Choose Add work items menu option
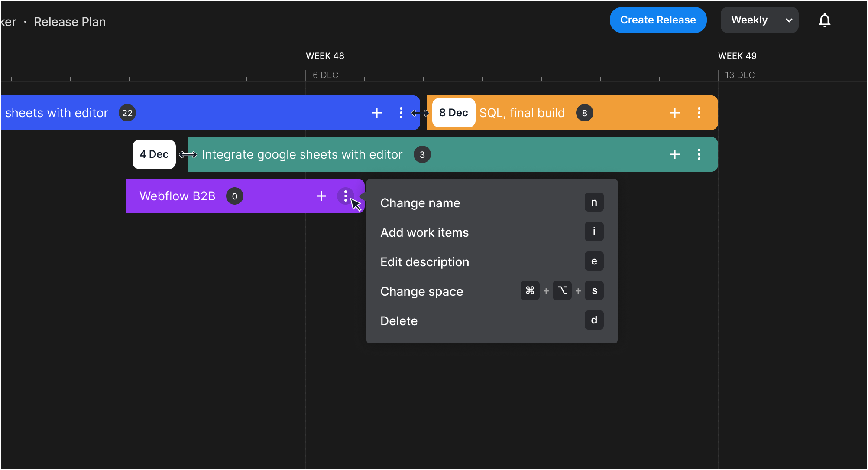 (x=424, y=232)
